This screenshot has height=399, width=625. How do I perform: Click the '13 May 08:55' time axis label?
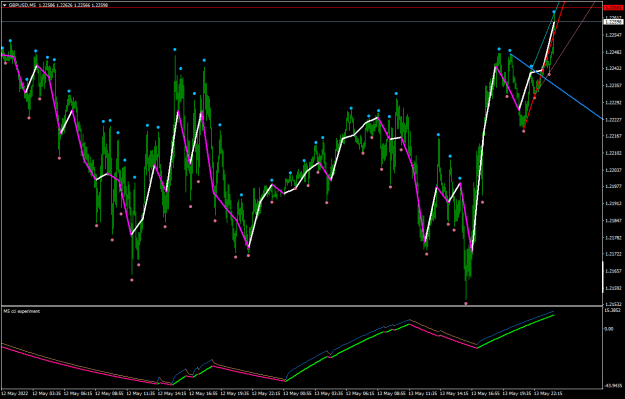tap(391, 394)
